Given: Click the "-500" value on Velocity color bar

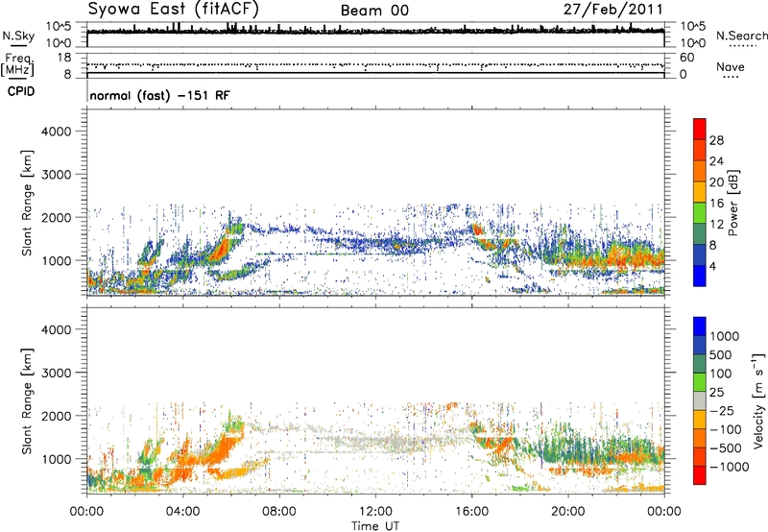Looking at the screenshot, I should point(726,448).
